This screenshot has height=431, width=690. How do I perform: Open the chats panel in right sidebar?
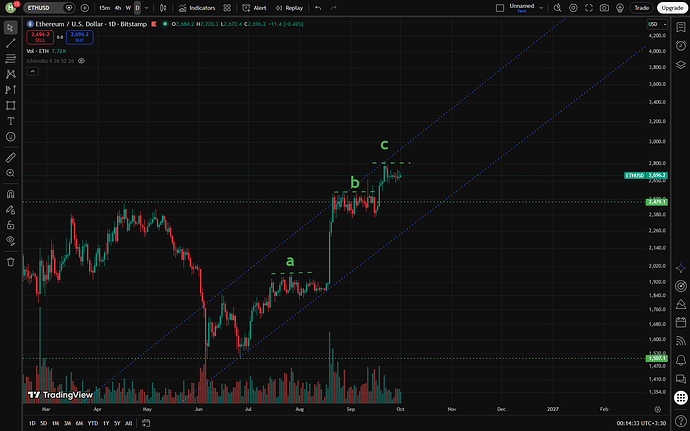(681, 379)
